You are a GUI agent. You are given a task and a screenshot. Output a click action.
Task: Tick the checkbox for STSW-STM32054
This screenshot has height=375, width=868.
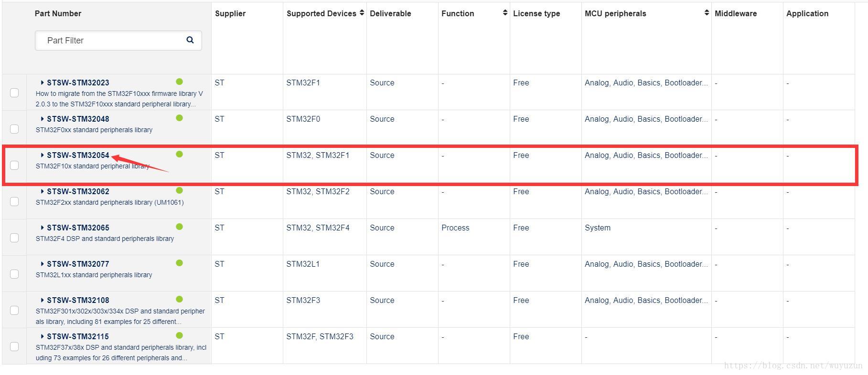[x=14, y=165]
